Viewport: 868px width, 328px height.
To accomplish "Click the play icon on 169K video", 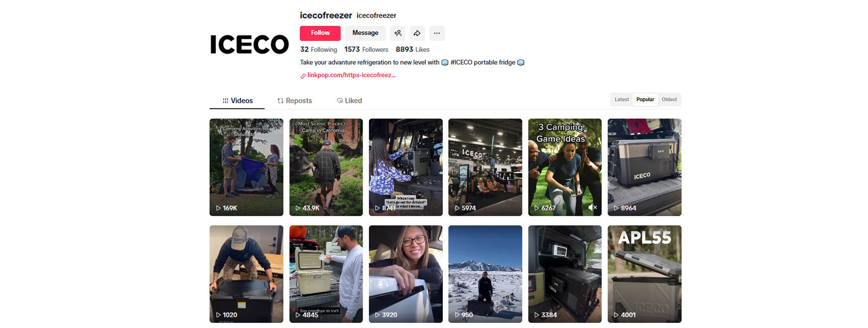I will point(218,208).
